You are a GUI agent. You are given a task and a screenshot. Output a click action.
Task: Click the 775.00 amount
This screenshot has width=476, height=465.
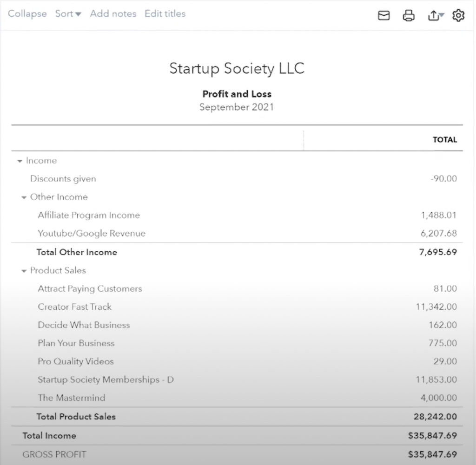click(x=443, y=343)
